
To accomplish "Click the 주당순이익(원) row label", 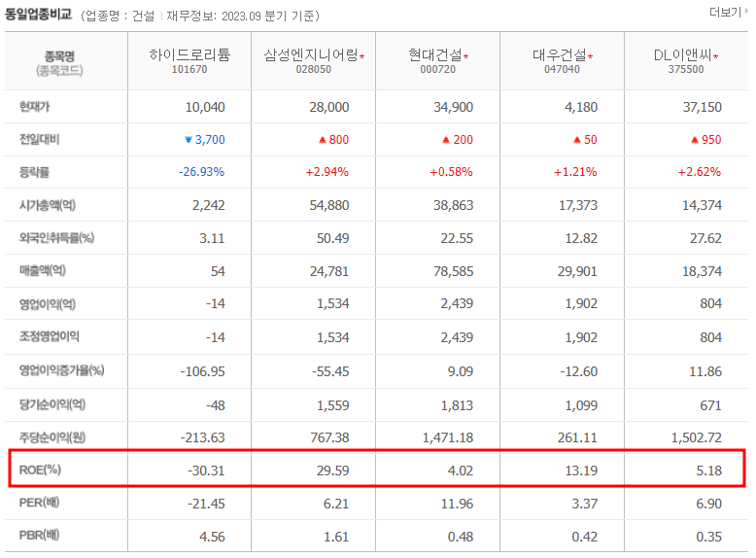I will coord(52,437).
